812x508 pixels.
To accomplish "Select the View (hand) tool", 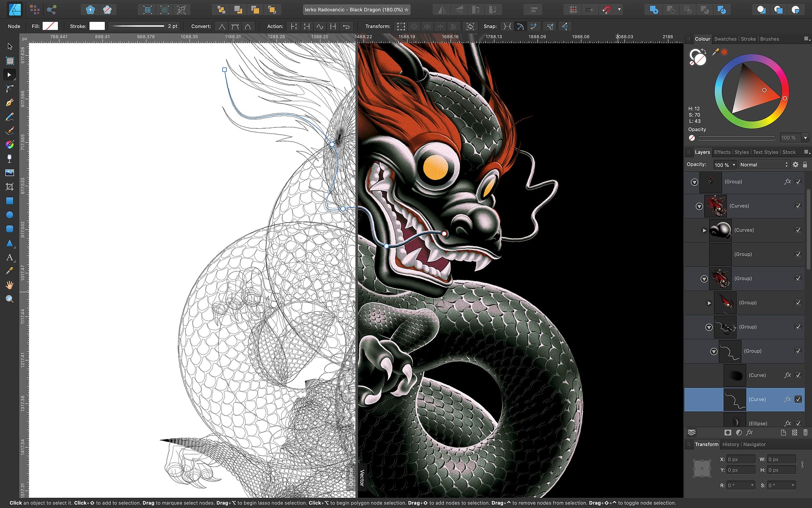I will tap(9, 285).
